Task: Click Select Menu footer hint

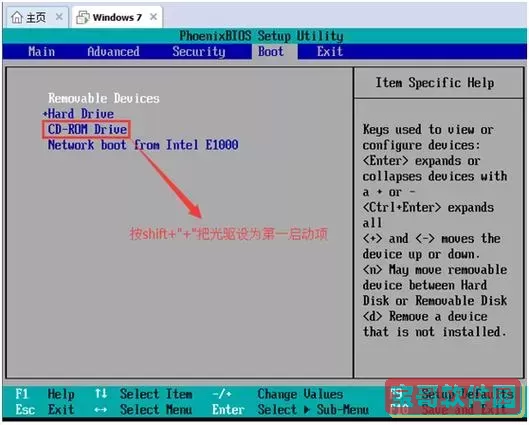Action: [156, 409]
